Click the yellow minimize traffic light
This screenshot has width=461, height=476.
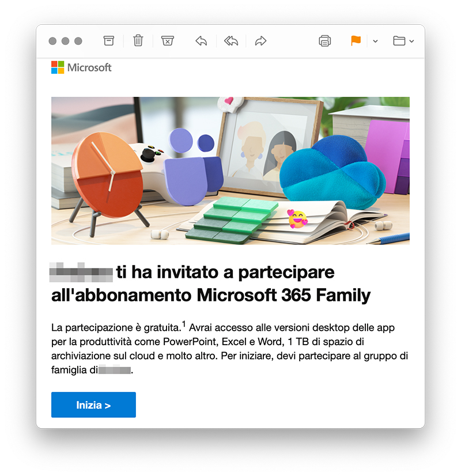[x=66, y=41]
